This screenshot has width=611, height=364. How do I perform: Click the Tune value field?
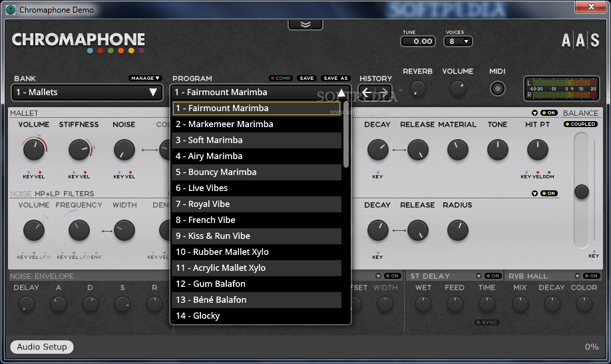(418, 41)
